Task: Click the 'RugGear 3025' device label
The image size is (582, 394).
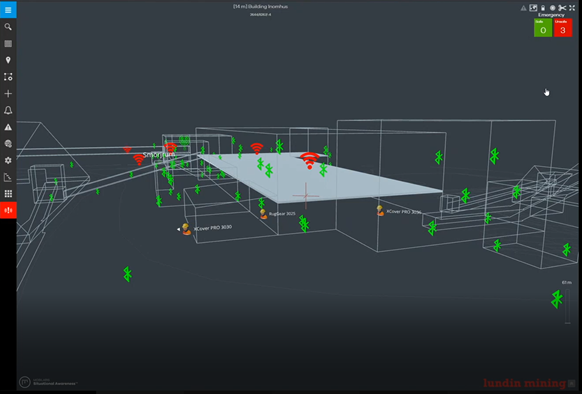Action: [282, 214]
